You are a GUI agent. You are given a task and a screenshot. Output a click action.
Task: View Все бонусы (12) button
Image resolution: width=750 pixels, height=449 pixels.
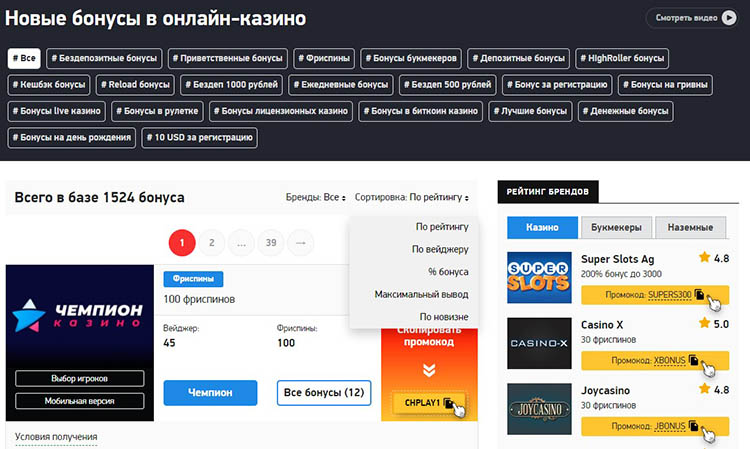click(x=324, y=393)
